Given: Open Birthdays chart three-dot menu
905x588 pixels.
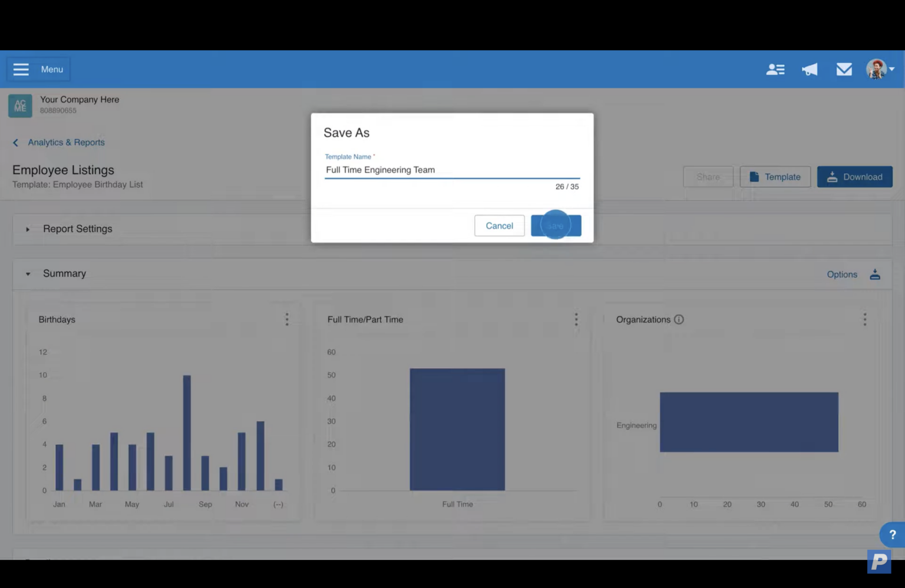Looking at the screenshot, I should [287, 319].
